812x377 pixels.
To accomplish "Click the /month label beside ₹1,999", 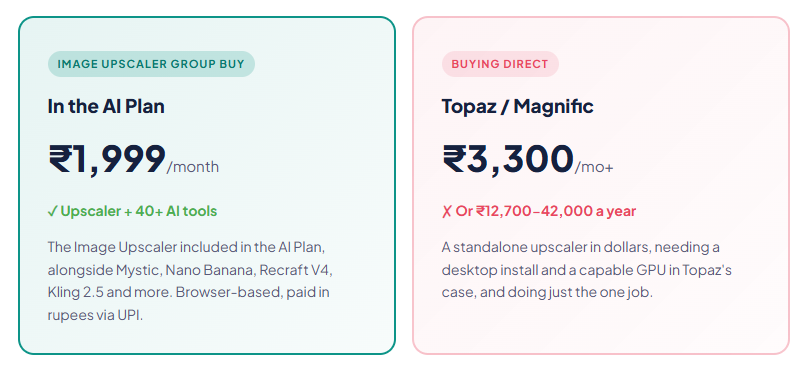I will (193, 167).
